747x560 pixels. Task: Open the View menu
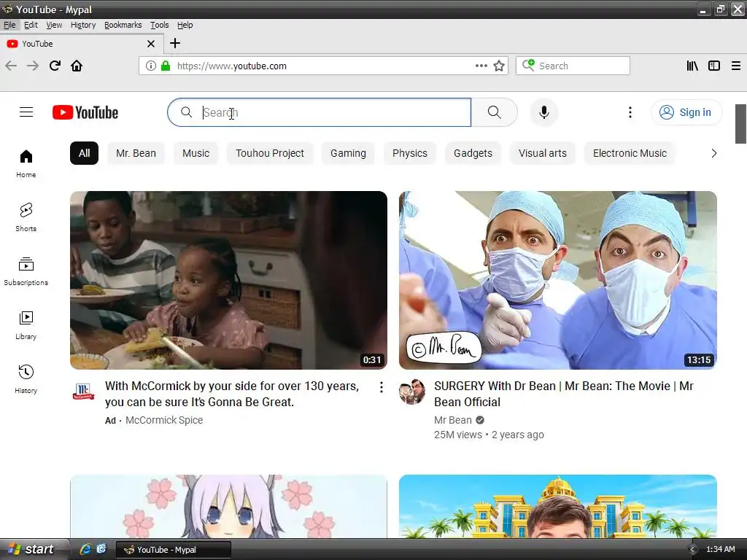click(54, 25)
